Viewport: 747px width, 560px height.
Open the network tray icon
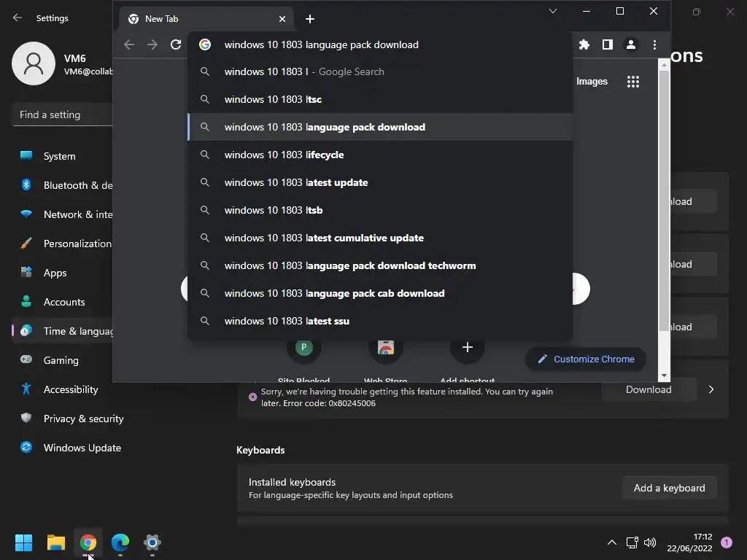pos(632,542)
